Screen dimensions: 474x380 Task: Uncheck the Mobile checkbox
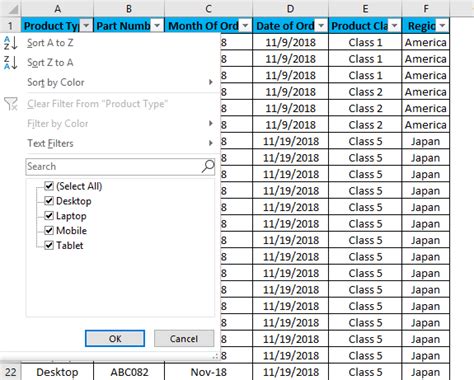(49, 230)
